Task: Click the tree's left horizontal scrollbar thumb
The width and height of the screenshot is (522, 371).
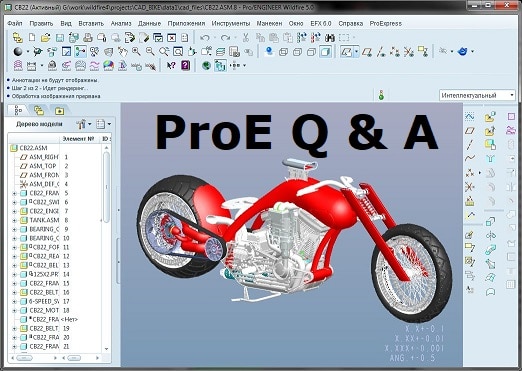Action: tap(24, 358)
